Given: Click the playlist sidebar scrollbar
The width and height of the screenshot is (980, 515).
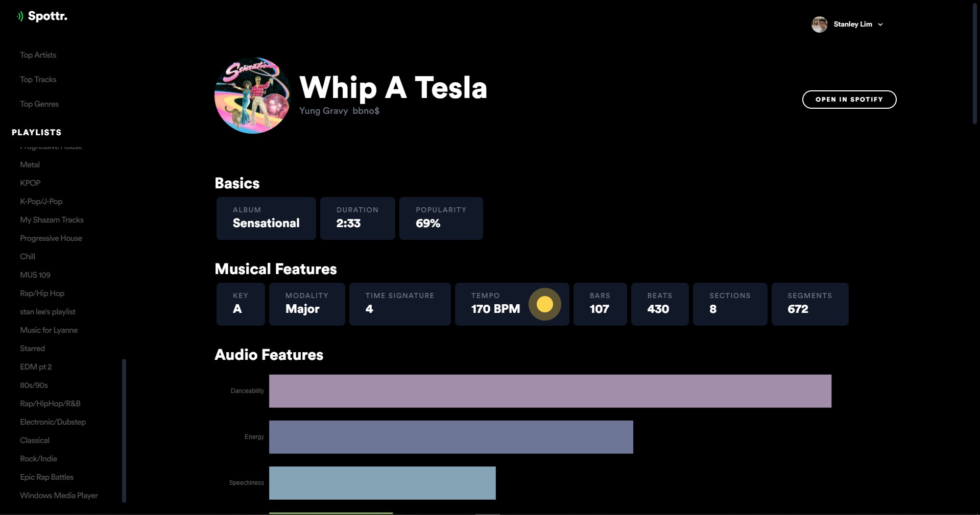Looking at the screenshot, I should coord(124,430).
